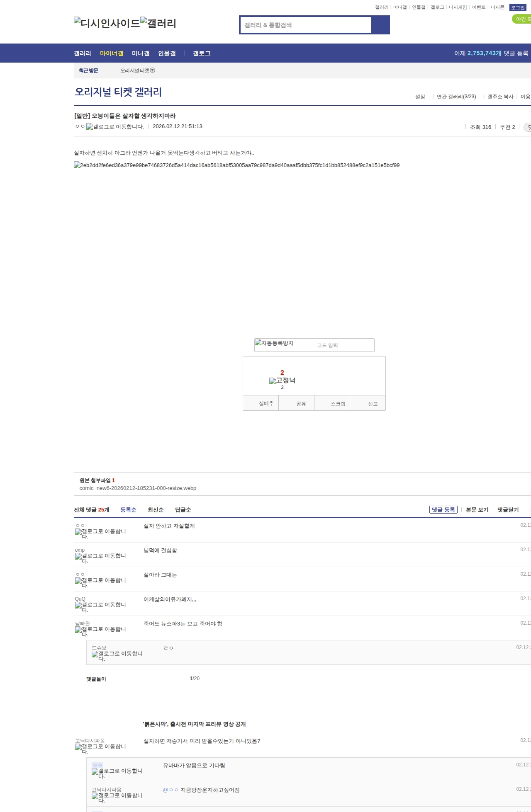This screenshot has height=812, width=531.
Task: Open gallog icon beside the '저승가서 미리 받을수있는거' comment
Action: (100, 749)
